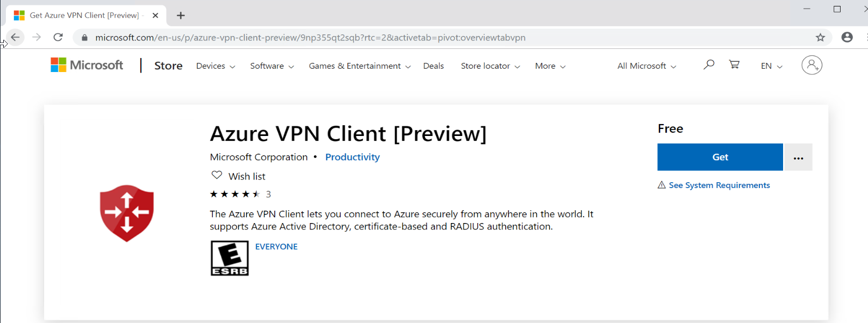Click the sign-in account icon

coord(812,65)
